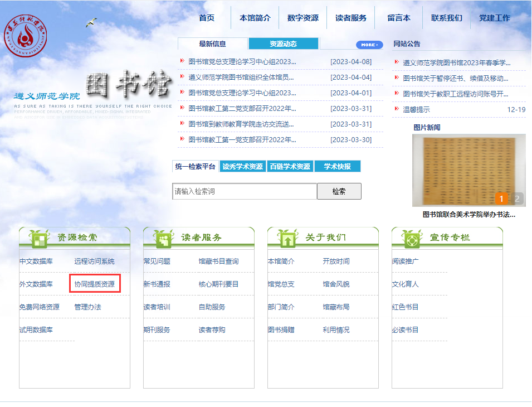Screen dimensions: 532x407
Task: Select slide 1 indicator in picture news
Action: click(x=501, y=198)
